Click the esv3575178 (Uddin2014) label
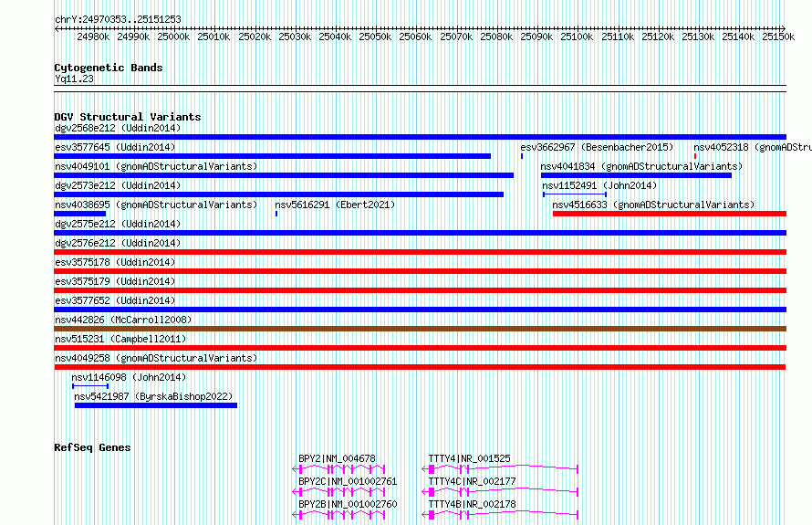This screenshot has width=812, height=525. click(115, 262)
